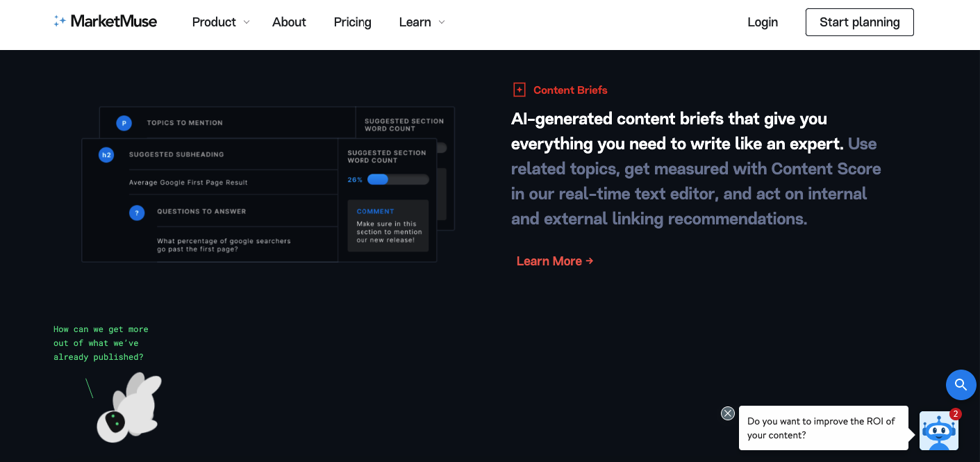980x462 pixels.
Task: Click the h2 icon next to Suggested Subheading
Action: pyautogui.click(x=106, y=154)
